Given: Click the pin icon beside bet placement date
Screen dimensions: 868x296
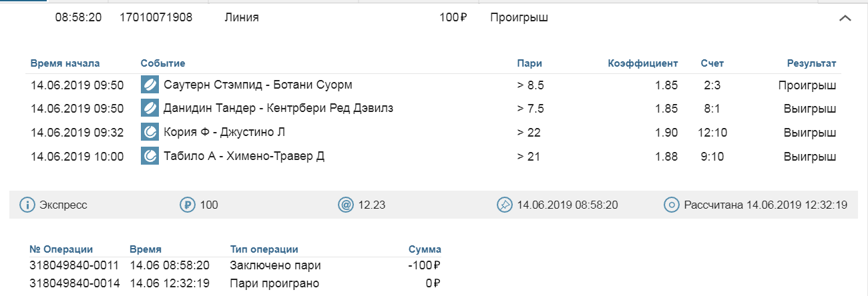Looking at the screenshot, I should click(x=504, y=205).
